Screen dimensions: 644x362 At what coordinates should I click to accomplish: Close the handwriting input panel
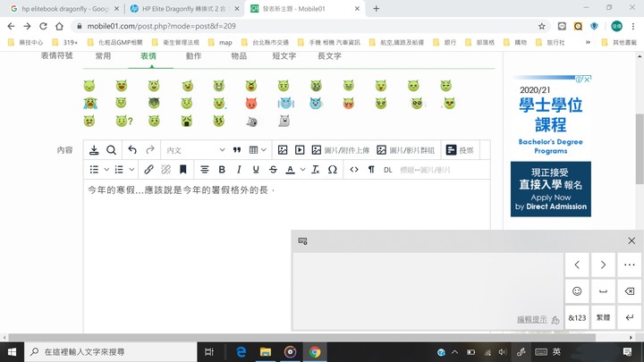click(x=631, y=241)
